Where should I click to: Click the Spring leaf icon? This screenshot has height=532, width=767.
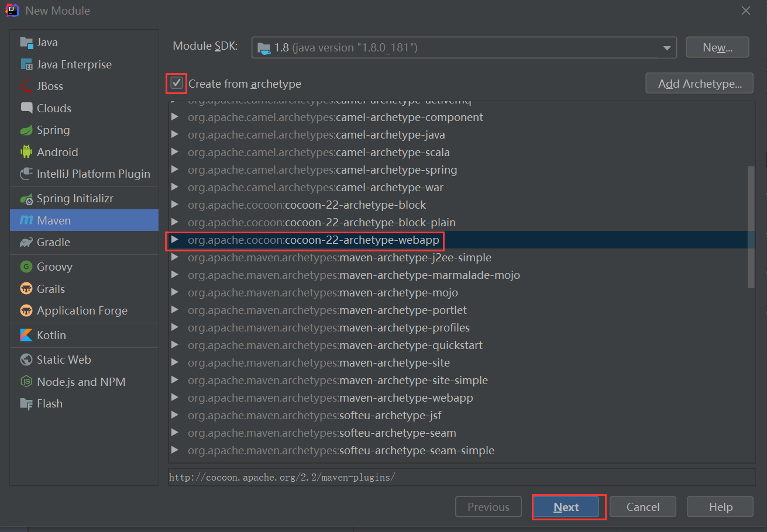(26, 130)
